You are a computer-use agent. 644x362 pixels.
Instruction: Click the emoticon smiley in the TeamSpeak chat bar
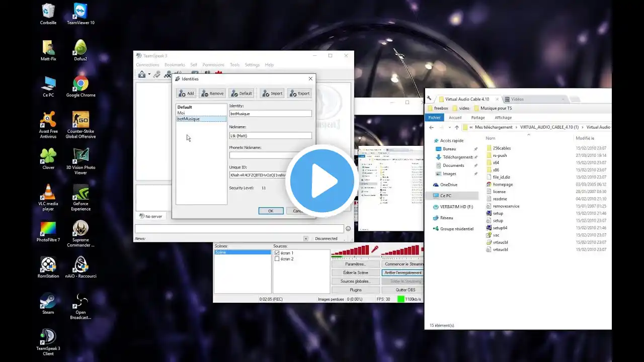click(348, 229)
